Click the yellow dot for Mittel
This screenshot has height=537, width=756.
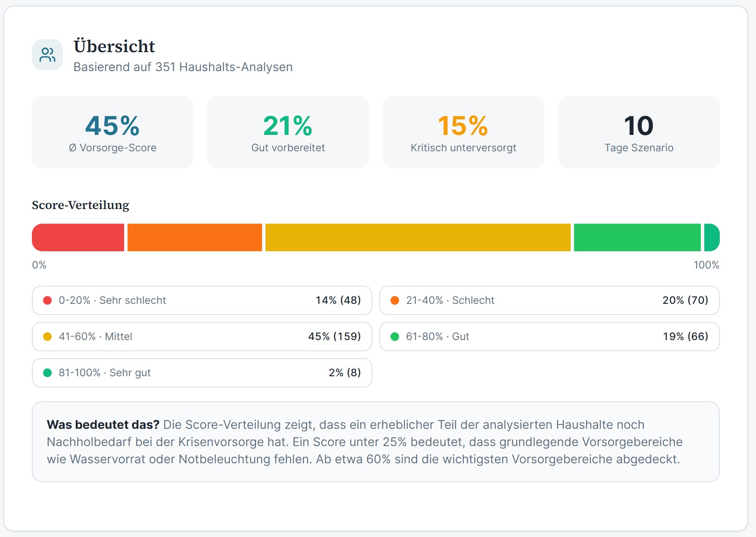pyautogui.click(x=47, y=337)
